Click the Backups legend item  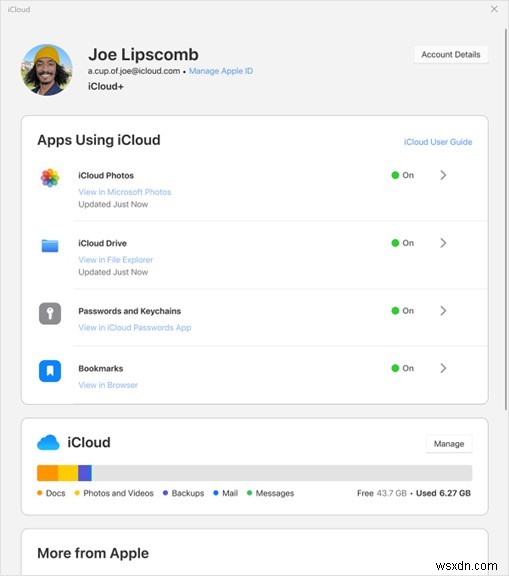tap(183, 493)
